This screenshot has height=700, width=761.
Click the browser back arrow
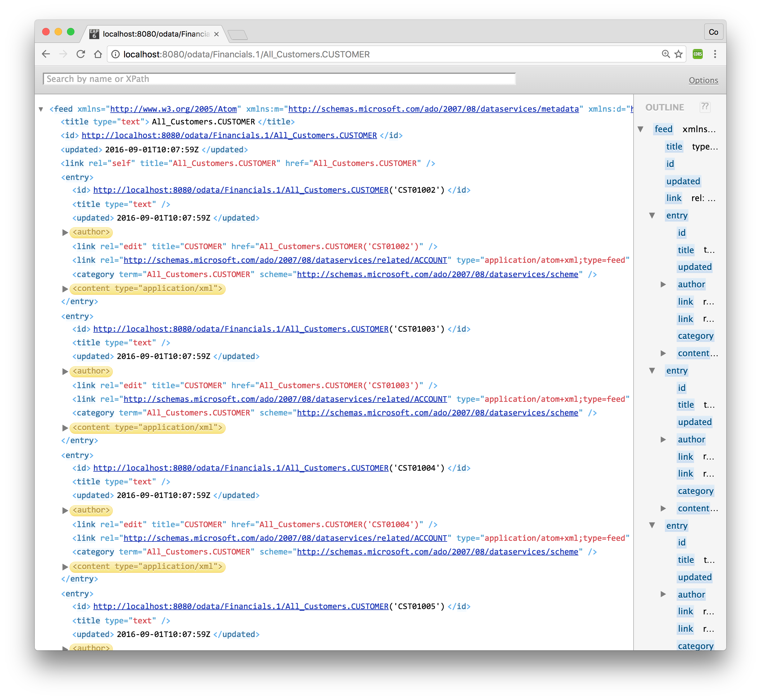[46, 54]
